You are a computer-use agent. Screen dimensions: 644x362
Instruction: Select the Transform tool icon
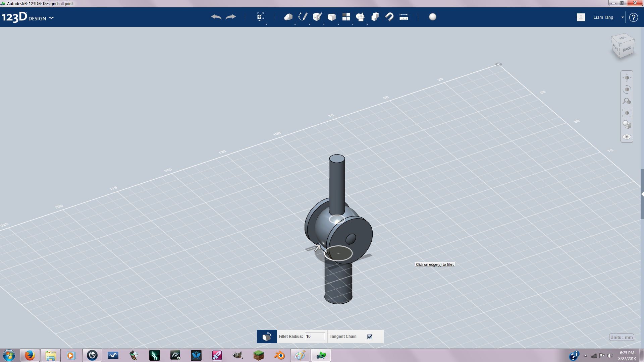pyautogui.click(x=260, y=17)
